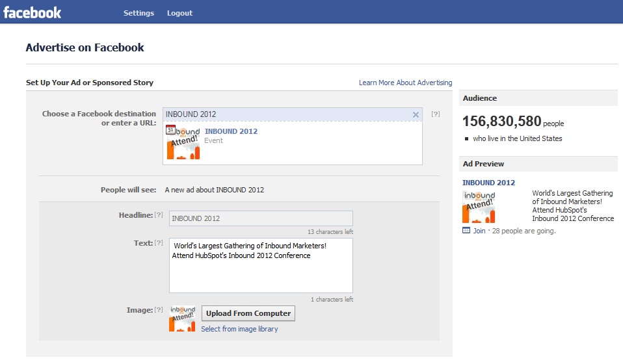Click '28 people are going.' text
This screenshot has height=364, width=623.
(524, 231)
